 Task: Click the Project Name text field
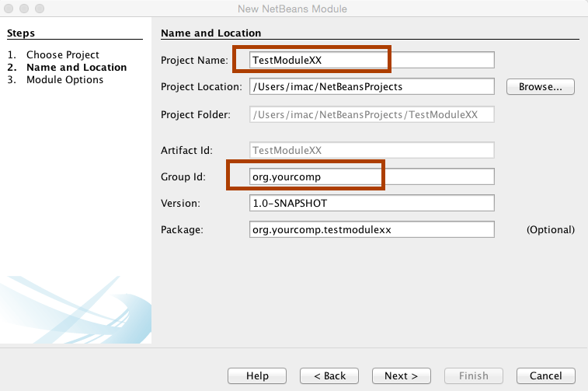(371, 60)
